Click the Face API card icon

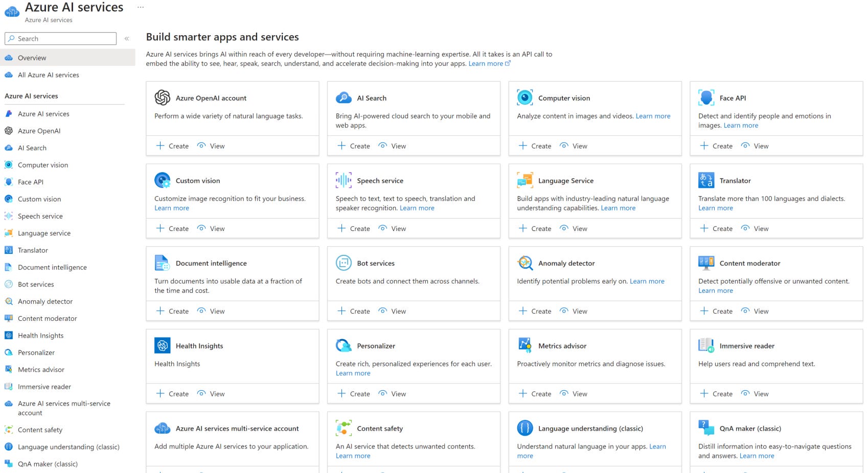[706, 98]
